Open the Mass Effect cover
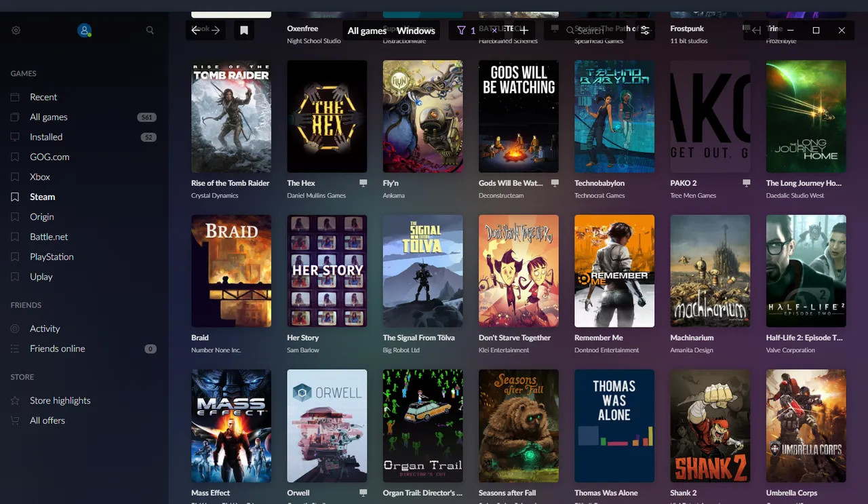Viewport: 868px width, 504px height. coord(231,426)
